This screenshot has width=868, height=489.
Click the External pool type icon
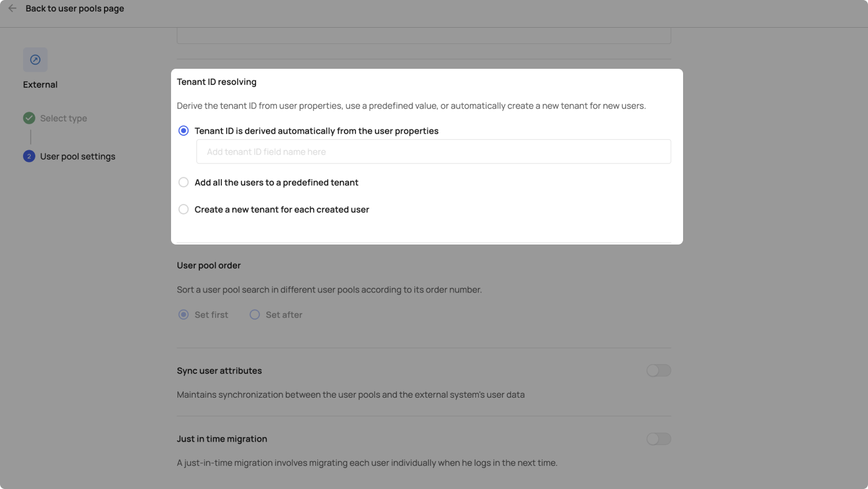[35, 60]
